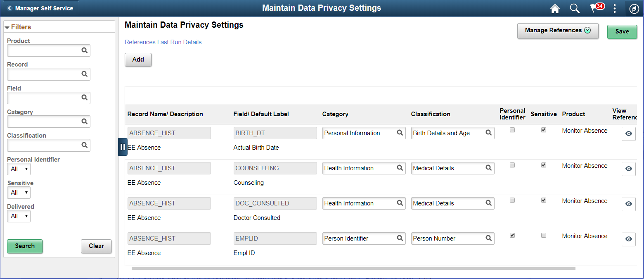Go back via Manager Self Service
Screen dimensions: 644x279
coord(40,7)
